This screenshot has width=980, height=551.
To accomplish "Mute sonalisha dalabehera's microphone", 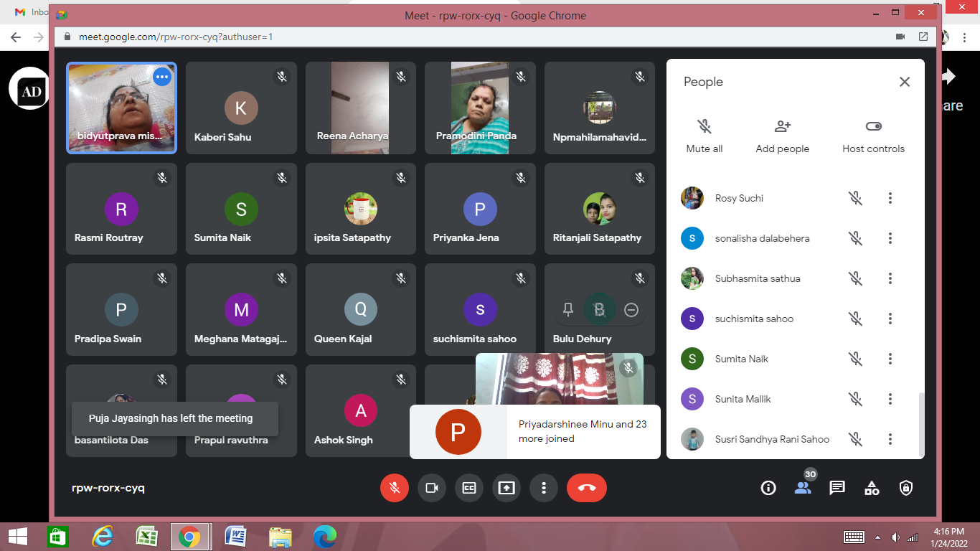I will (855, 238).
